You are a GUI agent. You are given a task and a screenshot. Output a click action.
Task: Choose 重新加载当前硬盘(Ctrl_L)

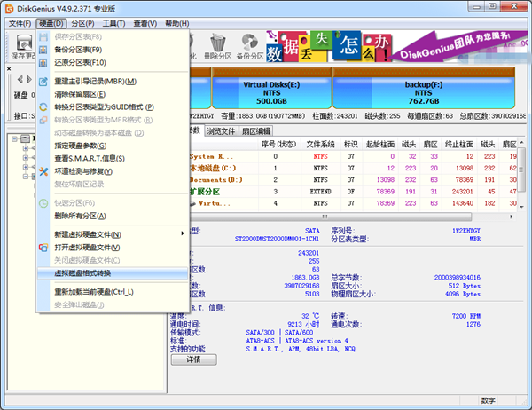click(x=112, y=292)
